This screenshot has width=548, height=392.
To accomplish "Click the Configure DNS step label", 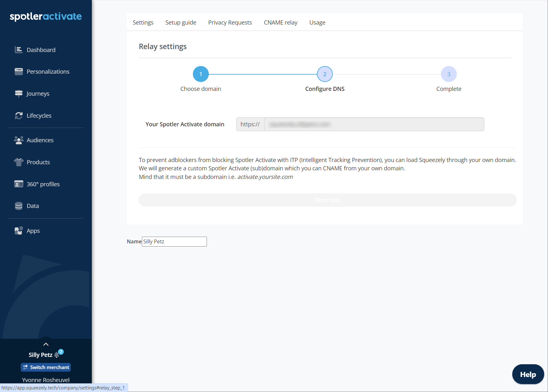I will [325, 89].
